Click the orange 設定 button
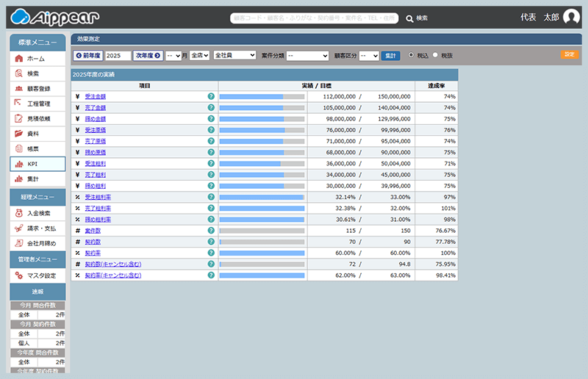588x379 pixels. tap(569, 54)
